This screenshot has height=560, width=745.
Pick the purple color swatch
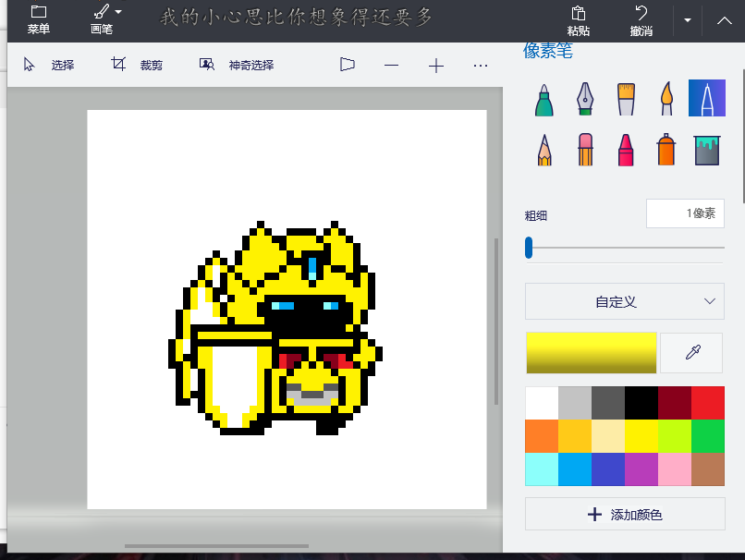[641, 469]
